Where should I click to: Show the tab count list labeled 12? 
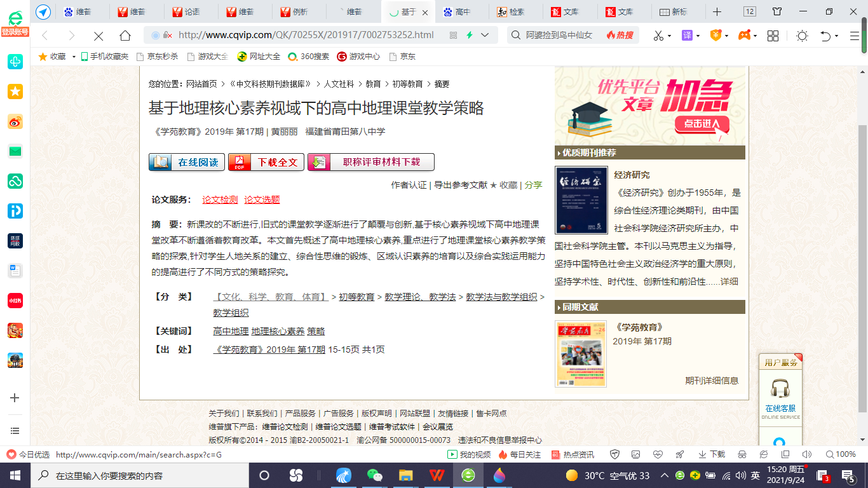click(x=750, y=11)
